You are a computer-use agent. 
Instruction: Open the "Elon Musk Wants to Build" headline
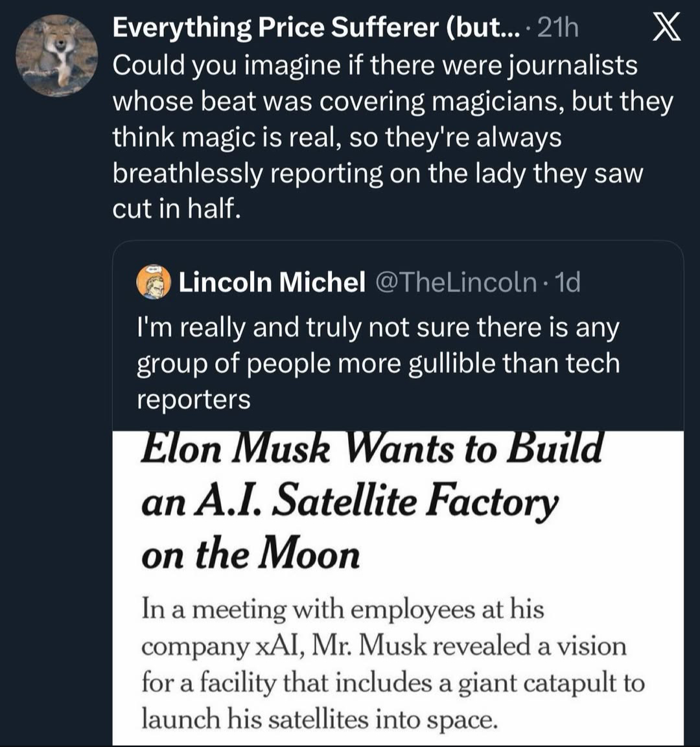[371, 448]
